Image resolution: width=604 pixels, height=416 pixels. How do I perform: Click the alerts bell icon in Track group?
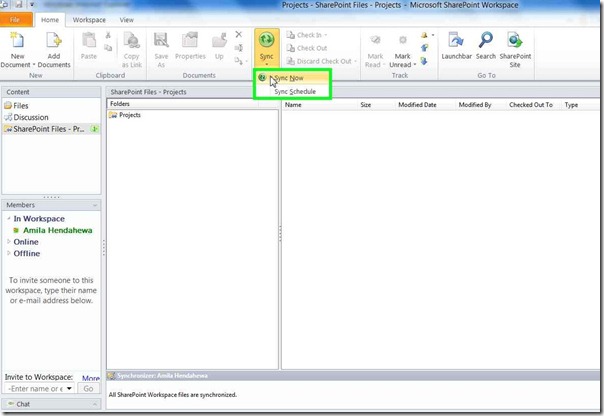424,35
